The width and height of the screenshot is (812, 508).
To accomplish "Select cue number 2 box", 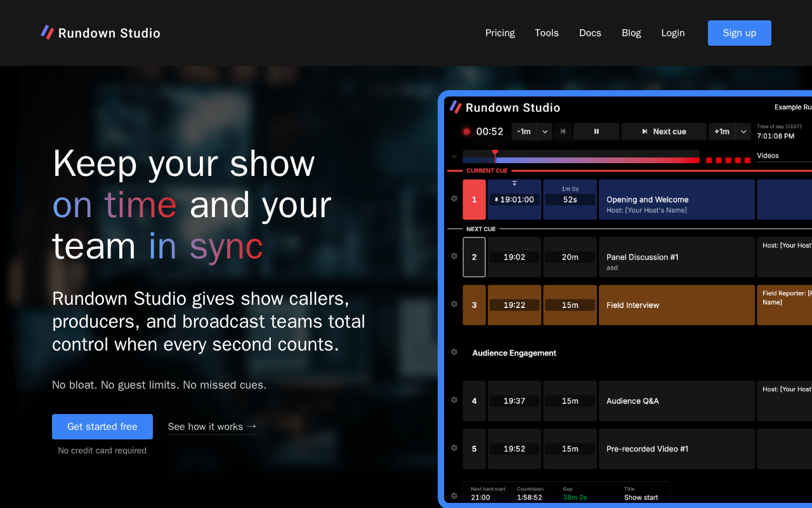I will pyautogui.click(x=474, y=257).
